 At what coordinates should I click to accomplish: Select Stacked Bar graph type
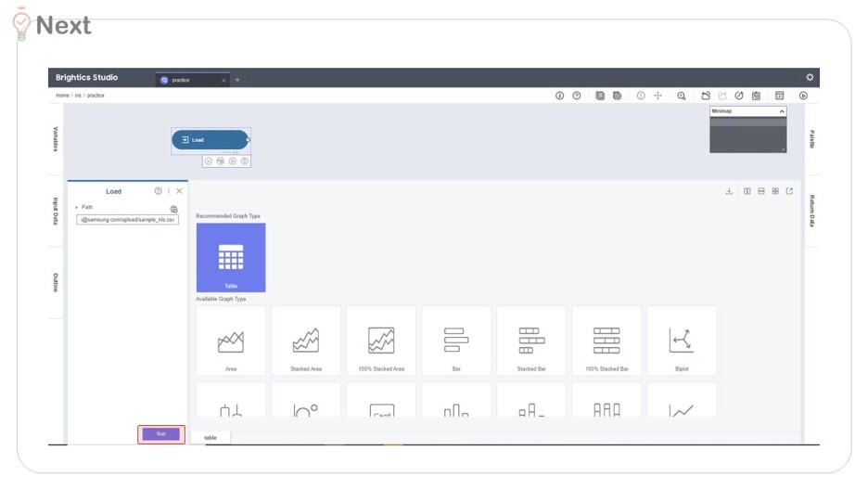click(531, 341)
